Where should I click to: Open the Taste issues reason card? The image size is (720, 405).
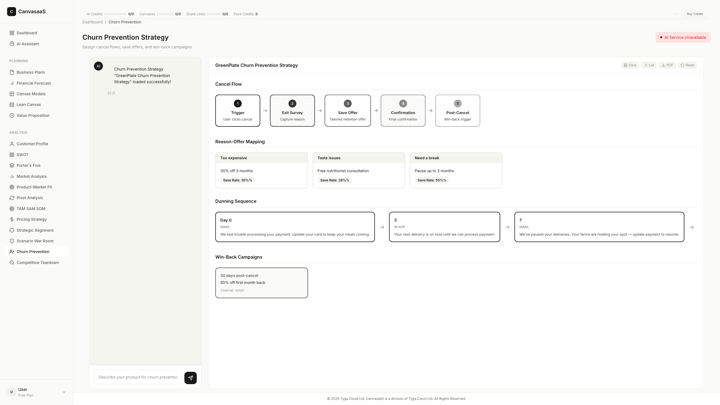[x=359, y=170]
